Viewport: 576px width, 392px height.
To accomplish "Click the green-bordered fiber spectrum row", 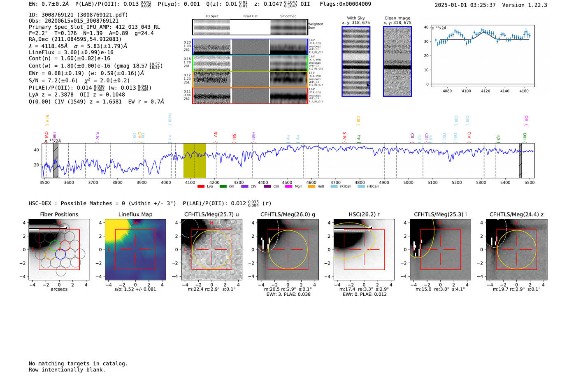I will (x=250, y=63).
